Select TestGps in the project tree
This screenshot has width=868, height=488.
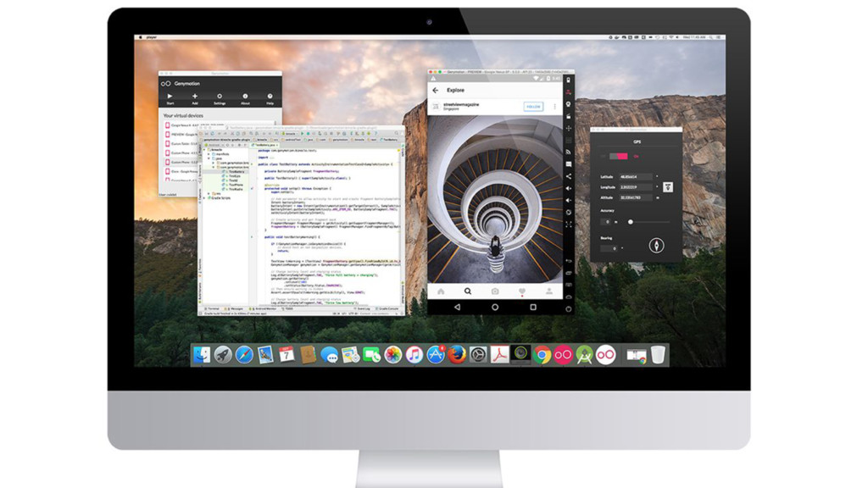[235, 176]
